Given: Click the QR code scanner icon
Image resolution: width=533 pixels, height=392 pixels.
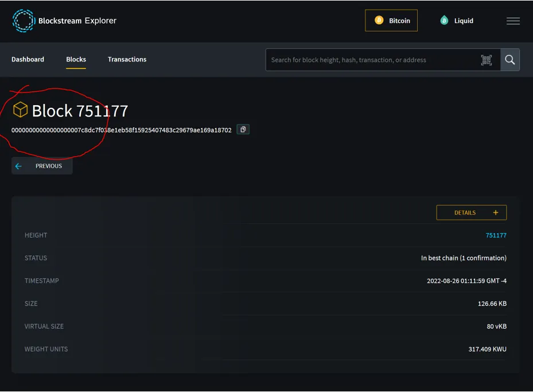Looking at the screenshot, I should coord(487,60).
